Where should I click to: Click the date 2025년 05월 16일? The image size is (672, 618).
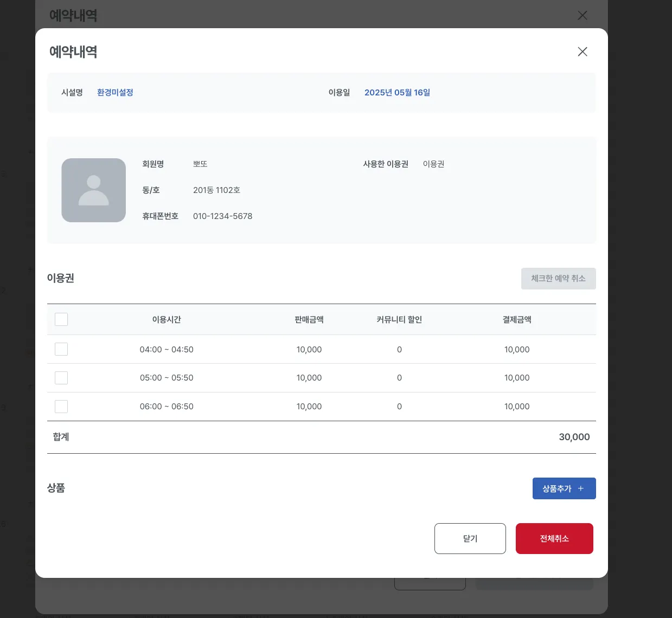(397, 93)
